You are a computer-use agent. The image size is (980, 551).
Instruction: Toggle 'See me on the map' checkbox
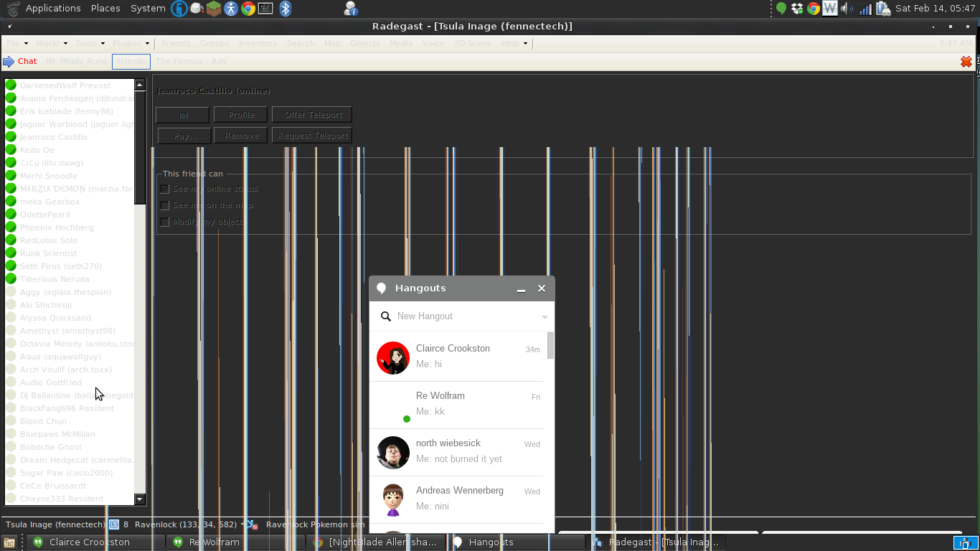pos(164,205)
